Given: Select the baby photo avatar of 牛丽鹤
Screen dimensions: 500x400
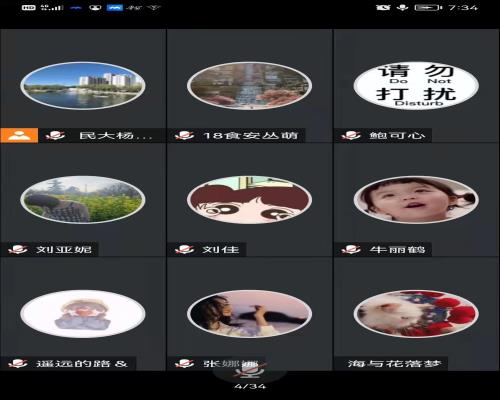Looking at the screenshot, I should [416, 200].
